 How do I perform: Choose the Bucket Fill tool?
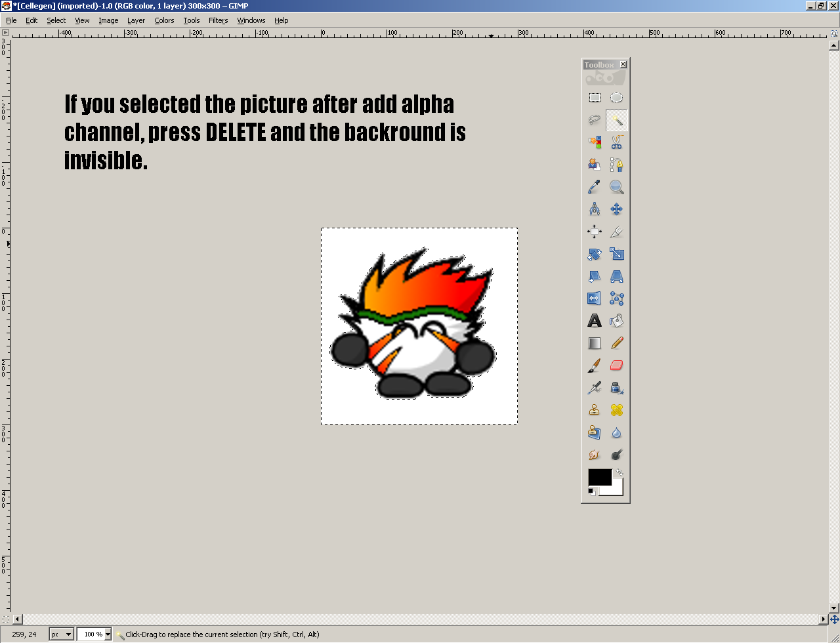[x=616, y=320]
